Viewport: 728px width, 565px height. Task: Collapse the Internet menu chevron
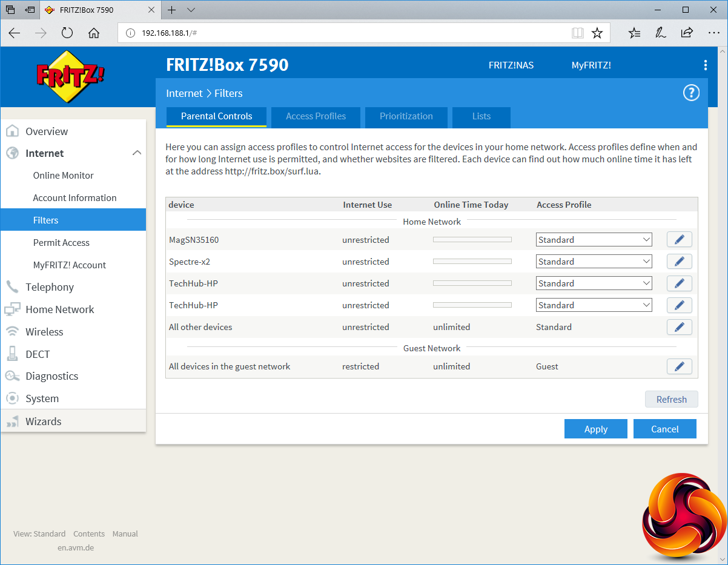(x=137, y=153)
